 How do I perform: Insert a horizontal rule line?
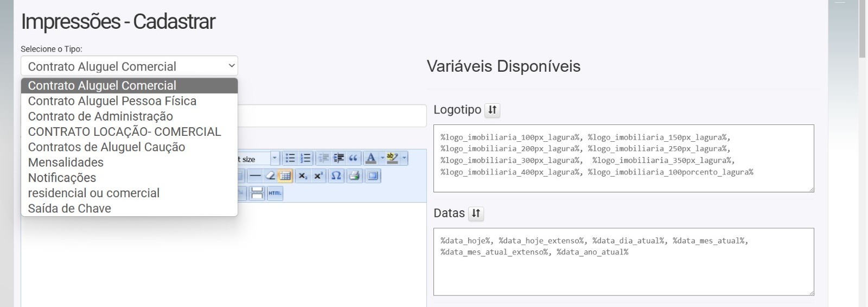coord(255,176)
